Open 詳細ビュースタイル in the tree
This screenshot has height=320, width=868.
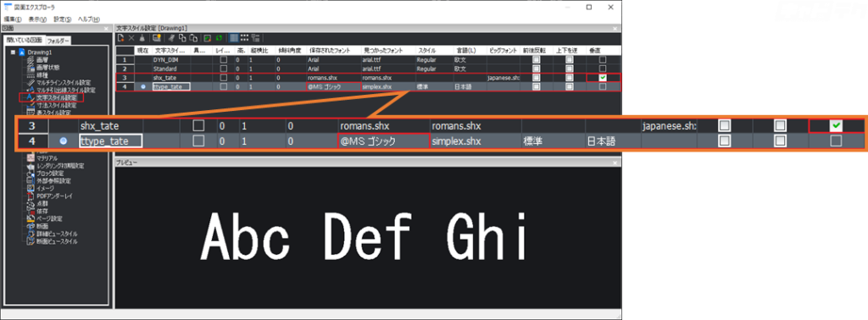pos(57,234)
